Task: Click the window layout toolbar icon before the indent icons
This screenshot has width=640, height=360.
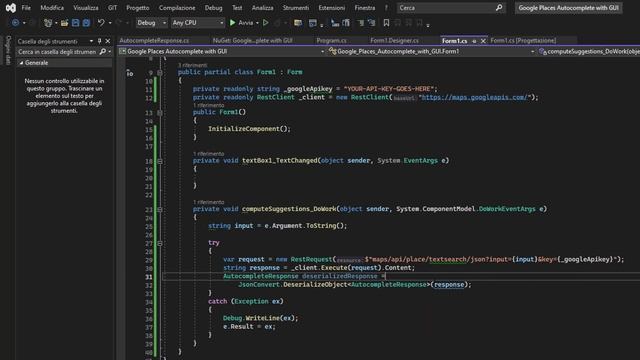Action: tap(313, 23)
